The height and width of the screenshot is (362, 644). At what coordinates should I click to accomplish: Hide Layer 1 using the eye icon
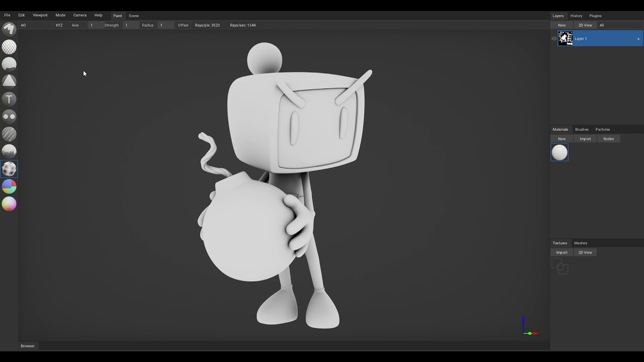coord(554,39)
